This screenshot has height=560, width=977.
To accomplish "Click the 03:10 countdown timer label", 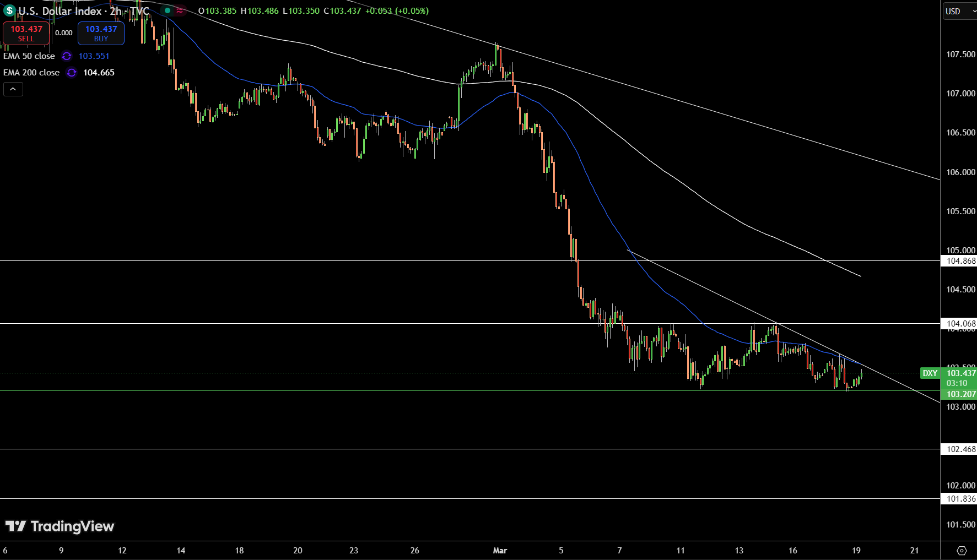I will 957,383.
